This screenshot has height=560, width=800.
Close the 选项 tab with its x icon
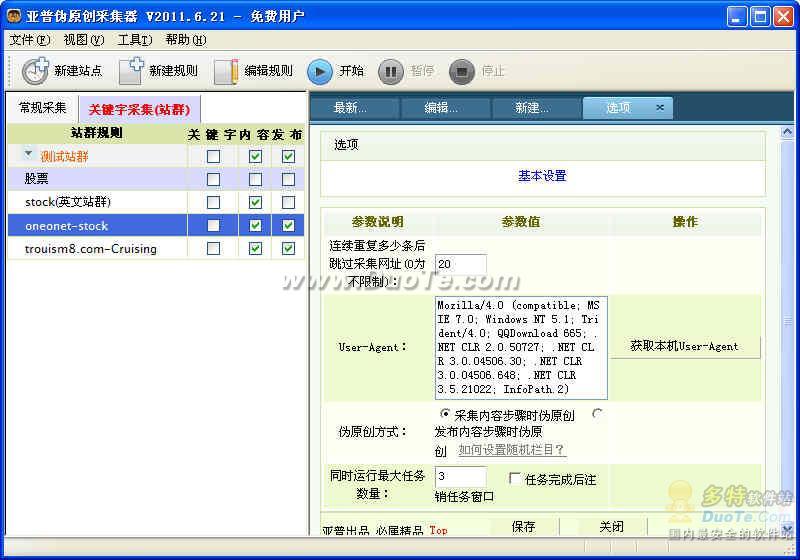pos(659,108)
